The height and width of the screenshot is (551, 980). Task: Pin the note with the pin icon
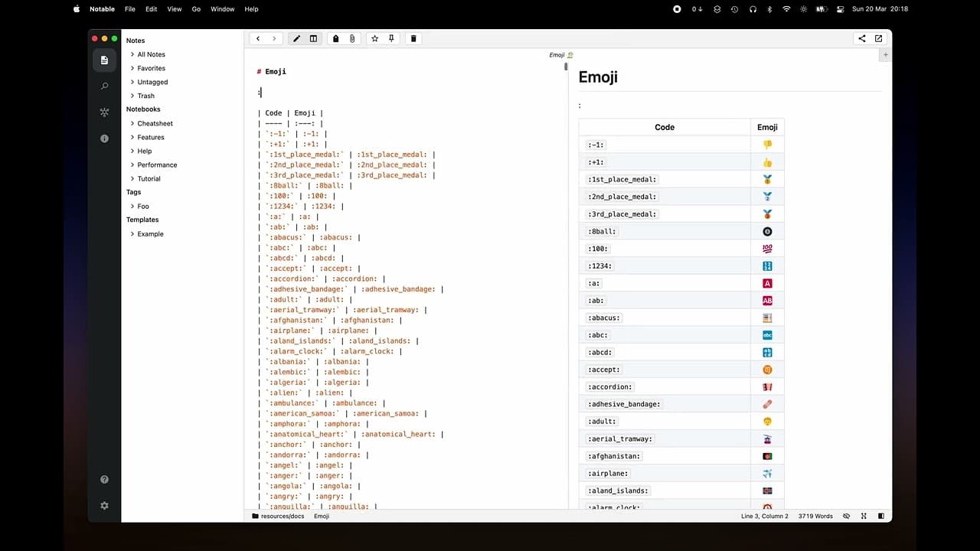pos(391,38)
